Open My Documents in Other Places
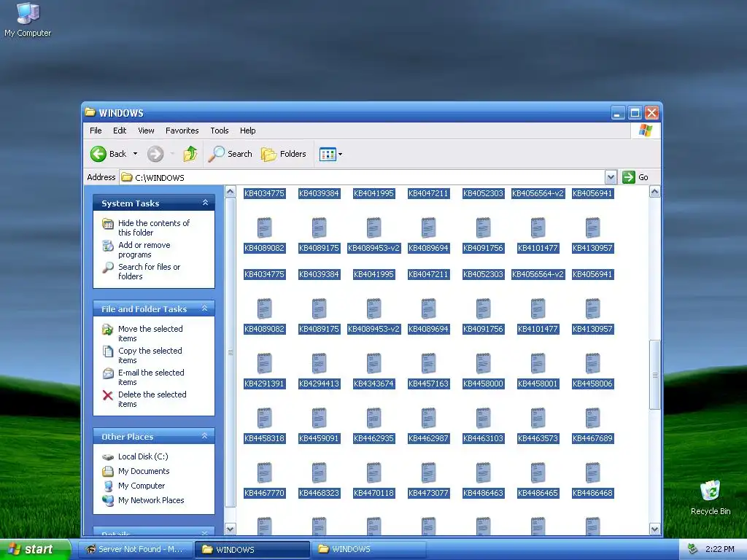747x560 pixels. tap(144, 471)
